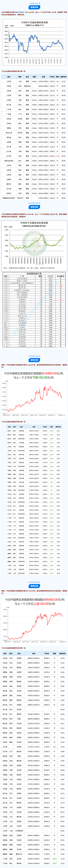
Task: Select the PART.001 section label
Action: tap(34, 3)
